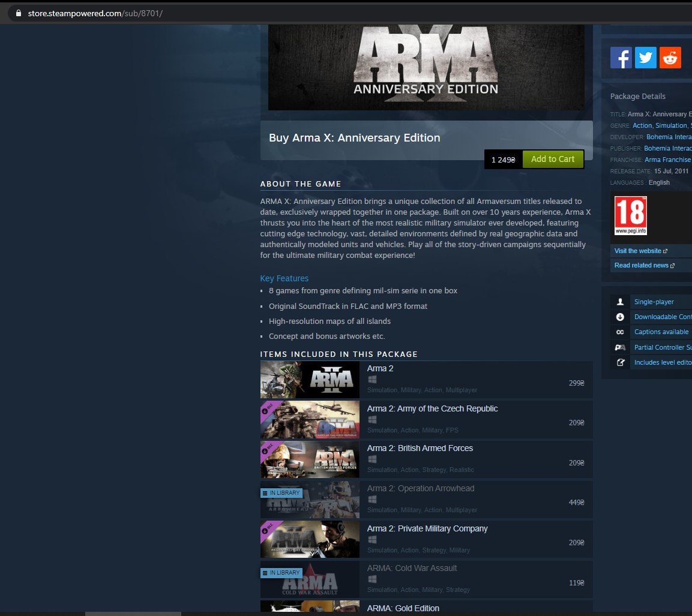Click the Key Features heading

click(284, 278)
